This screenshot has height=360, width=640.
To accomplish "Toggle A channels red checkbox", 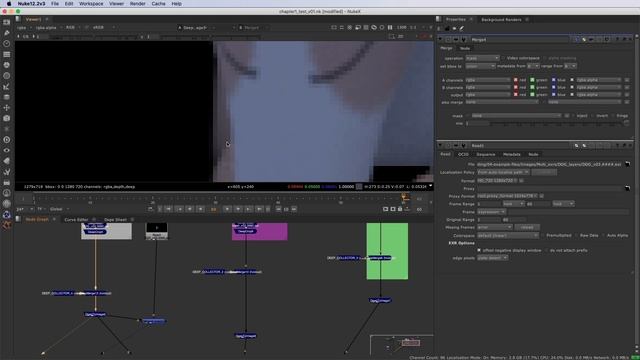I will coord(516,80).
